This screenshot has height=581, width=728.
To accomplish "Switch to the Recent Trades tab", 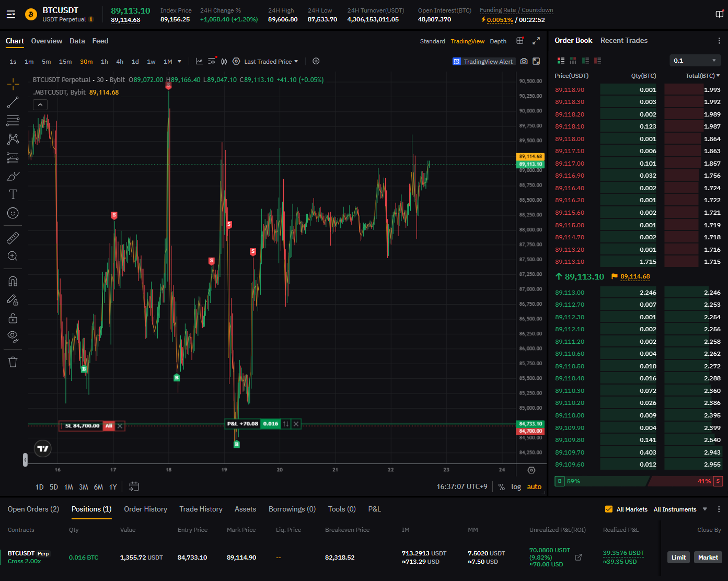I will (x=624, y=40).
